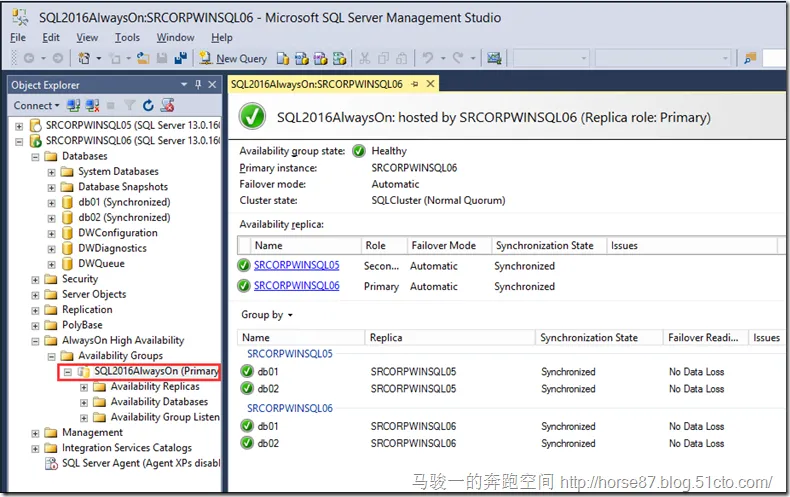The width and height of the screenshot is (790, 497).
Task: Click the Copy toolbar icon
Action: click(x=383, y=58)
